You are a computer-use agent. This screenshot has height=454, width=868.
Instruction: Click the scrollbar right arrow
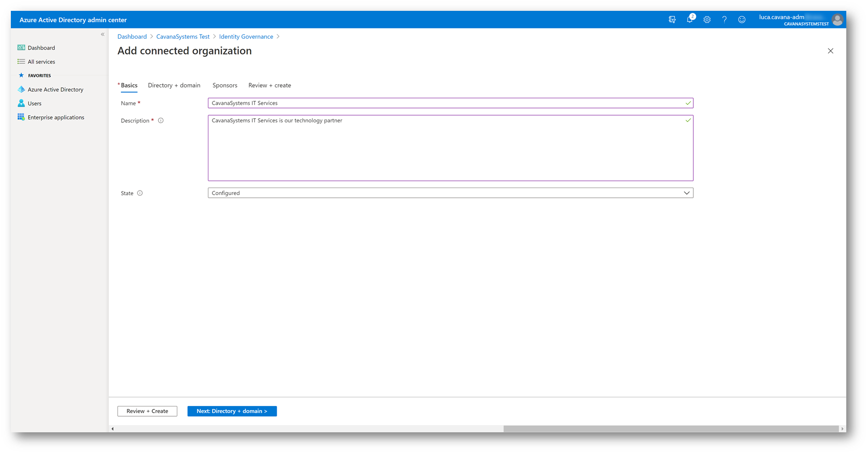pyautogui.click(x=843, y=429)
